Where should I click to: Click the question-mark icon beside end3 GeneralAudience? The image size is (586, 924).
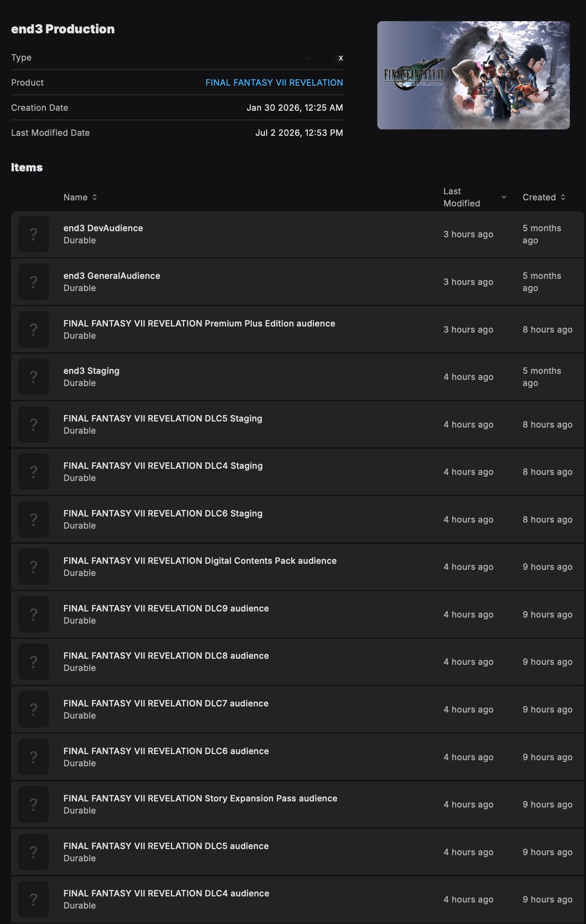[33, 282]
